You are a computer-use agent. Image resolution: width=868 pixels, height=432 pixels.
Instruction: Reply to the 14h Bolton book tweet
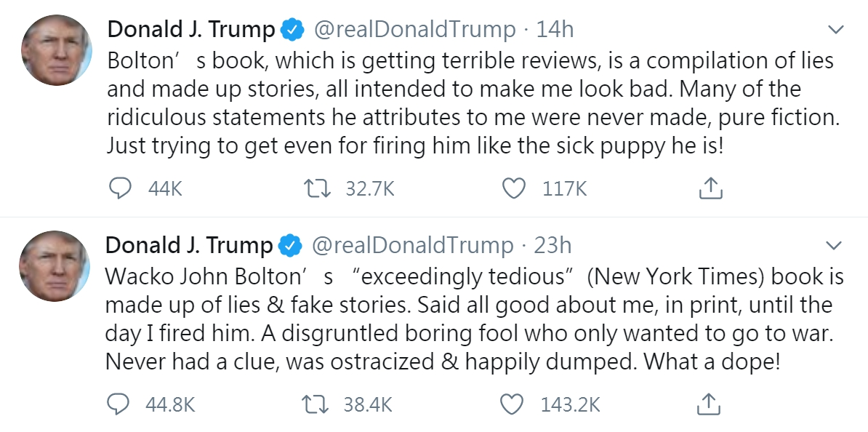coord(119,189)
